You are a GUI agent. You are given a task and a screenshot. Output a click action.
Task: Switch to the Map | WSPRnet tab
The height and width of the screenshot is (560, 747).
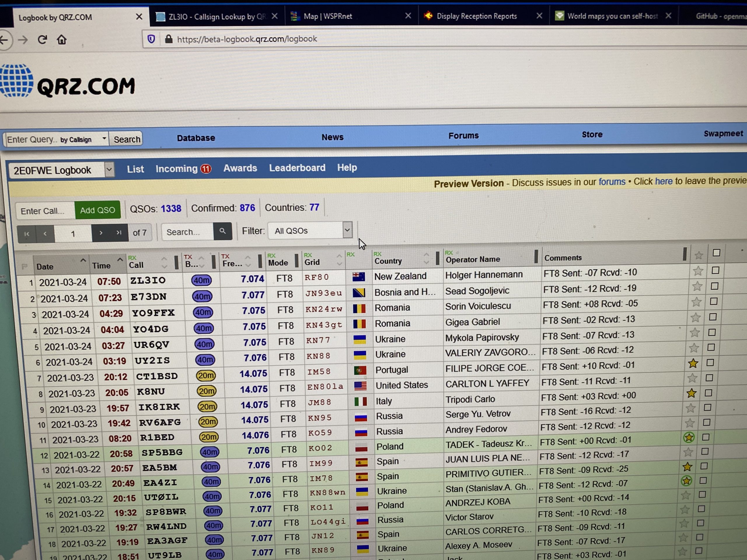(328, 16)
